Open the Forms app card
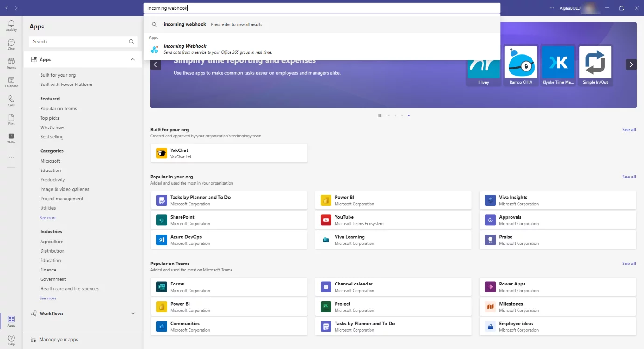 coord(229,287)
